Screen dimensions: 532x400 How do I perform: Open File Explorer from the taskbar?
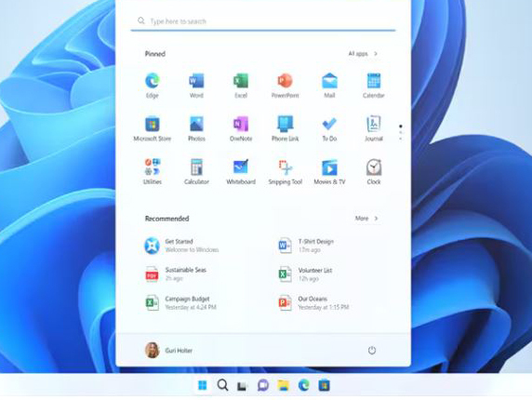[x=284, y=385]
